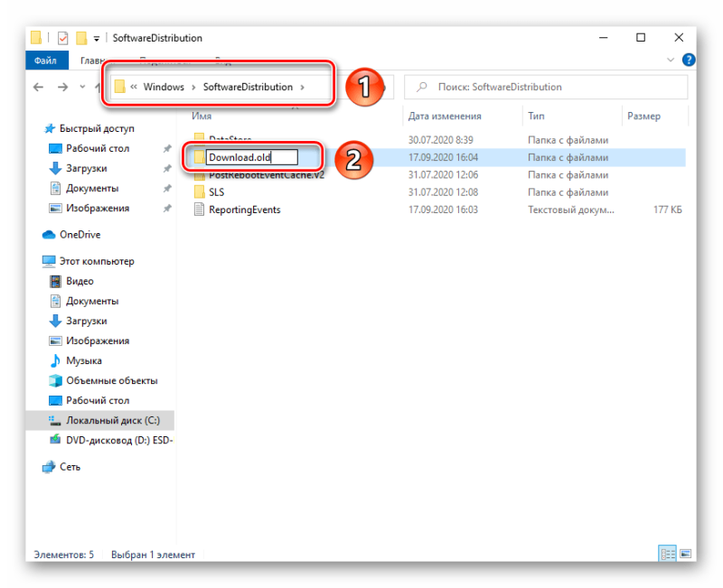Click the Музыка note icon
Image resolution: width=723 pixels, height=588 pixels.
click(55, 360)
